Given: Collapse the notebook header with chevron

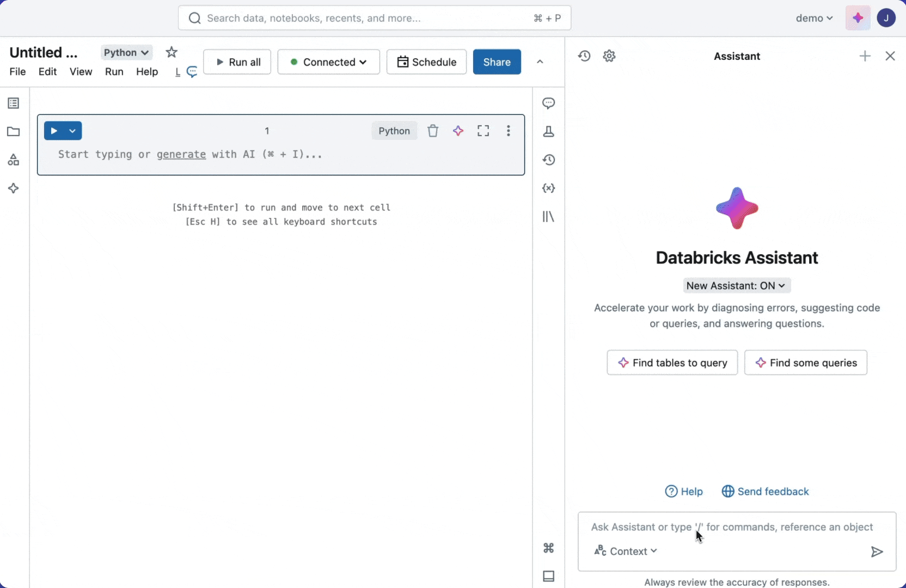Looking at the screenshot, I should 540,62.
